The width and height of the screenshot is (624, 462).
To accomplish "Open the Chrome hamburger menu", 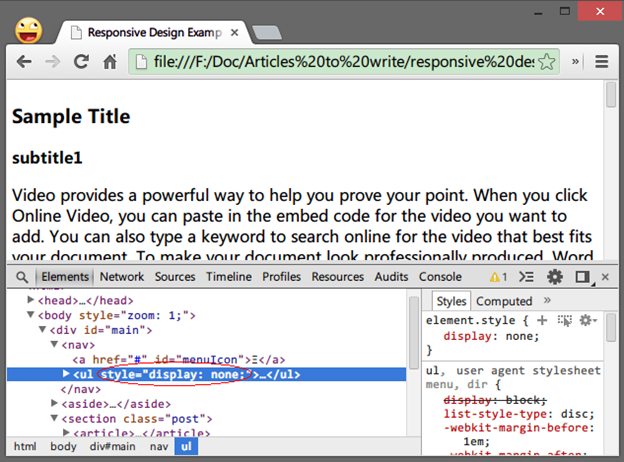I will pos(601,62).
